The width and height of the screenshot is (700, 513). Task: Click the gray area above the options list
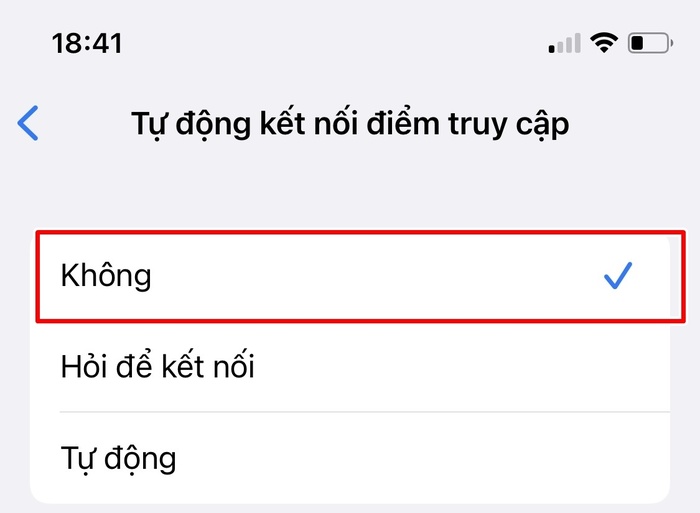[350, 195]
